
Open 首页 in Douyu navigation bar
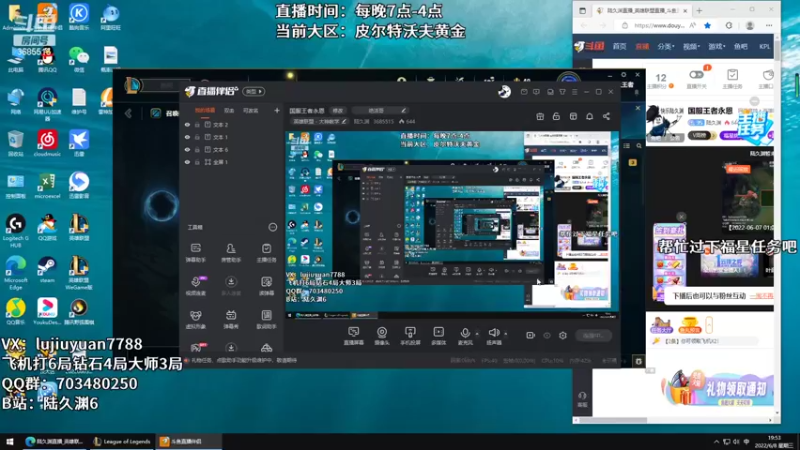click(x=619, y=46)
